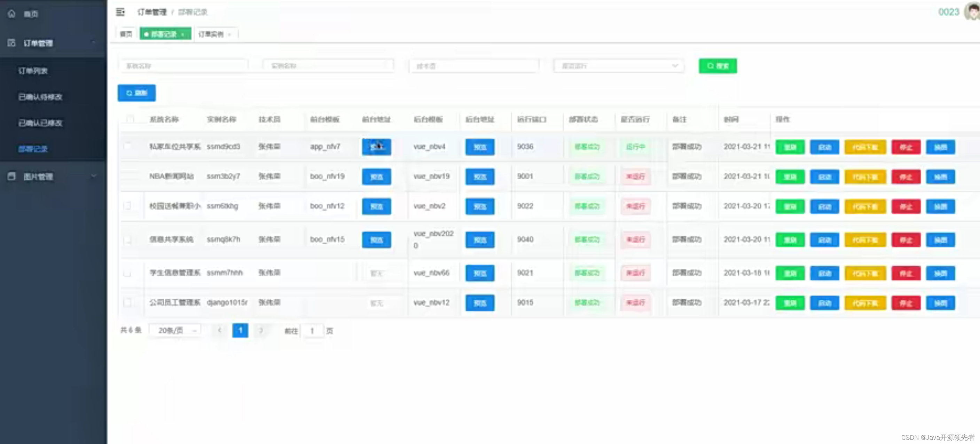This screenshot has width=980, height=444.
Task: Open 订单列表 in the sidebar menu
Action: [x=33, y=71]
